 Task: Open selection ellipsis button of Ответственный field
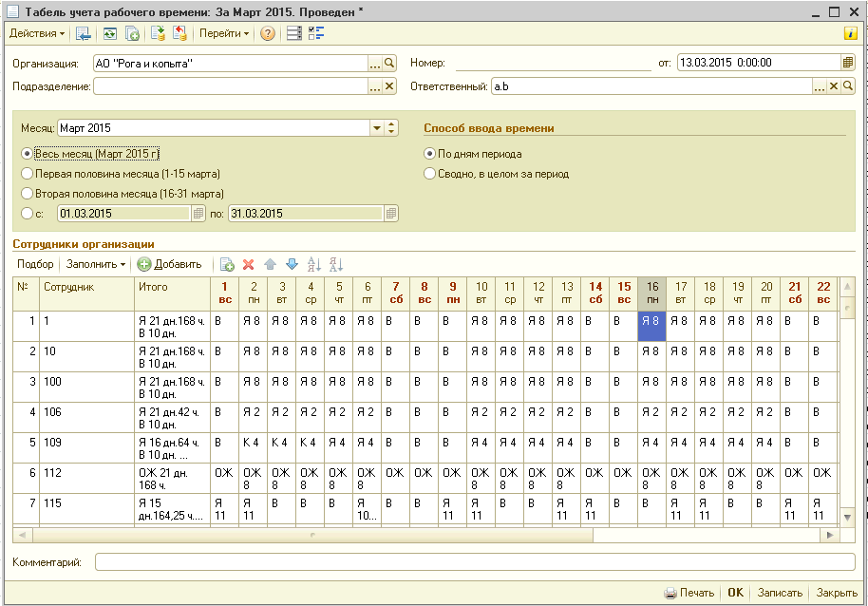pyautogui.click(x=820, y=85)
